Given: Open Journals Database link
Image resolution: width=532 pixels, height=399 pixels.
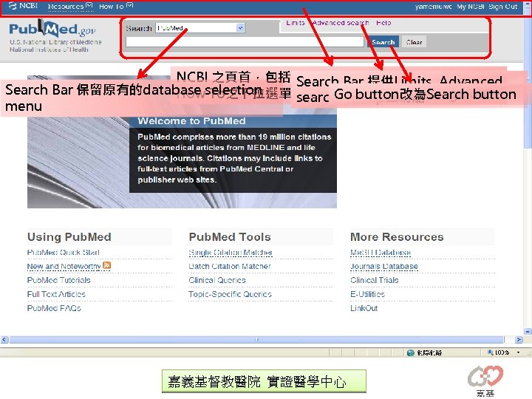Looking at the screenshot, I should point(384,266).
